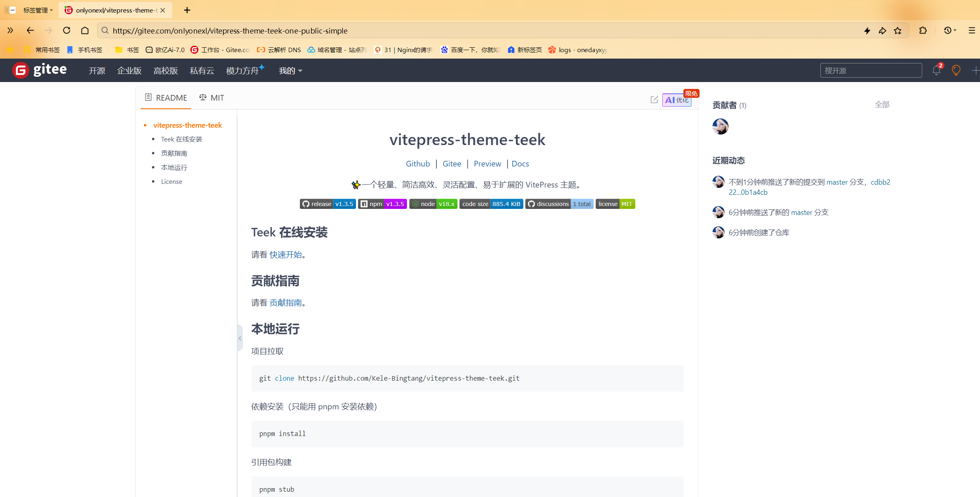This screenshot has height=497, width=980.
Task: Open 开源 in the Gitee navbar
Action: coord(97,71)
